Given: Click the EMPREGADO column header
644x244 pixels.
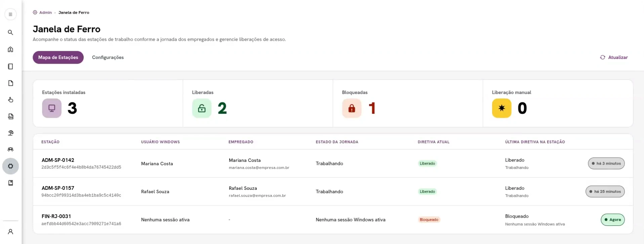Looking at the screenshot, I should coord(241,142).
